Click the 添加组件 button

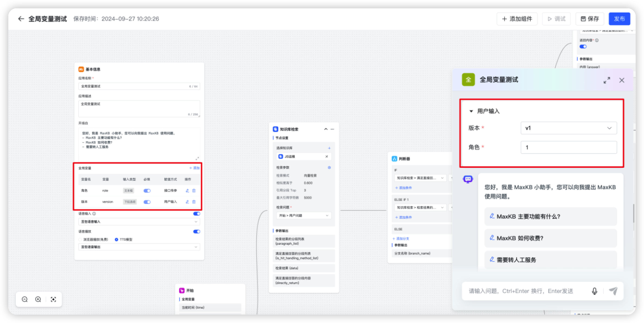517,19
